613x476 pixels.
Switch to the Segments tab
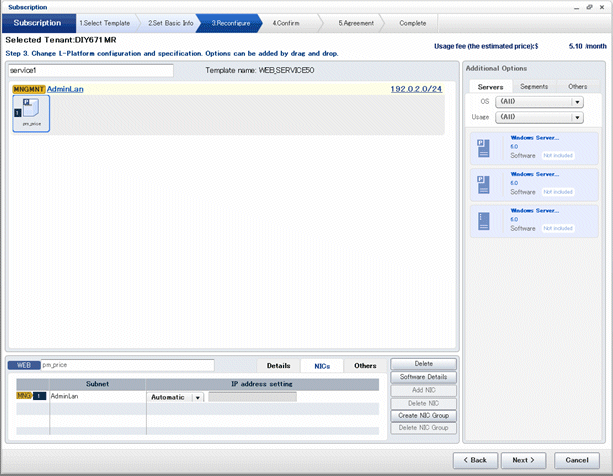(x=534, y=87)
